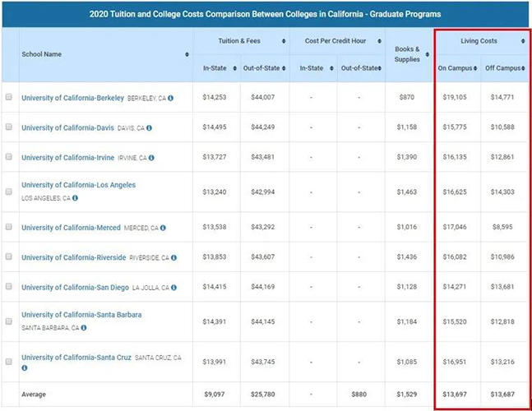Check the UC Irvine row checkbox
Image resolution: width=532 pixels, height=411 pixels.
coord(9,157)
